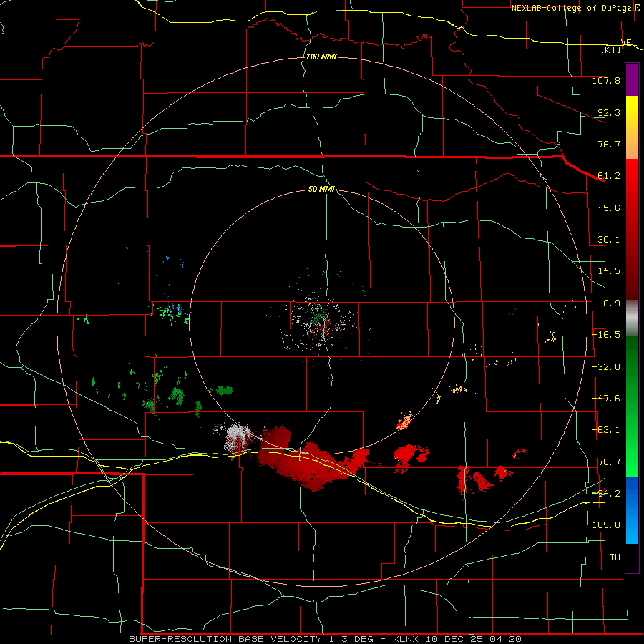Click the 50 NMI range ring label

point(321,189)
